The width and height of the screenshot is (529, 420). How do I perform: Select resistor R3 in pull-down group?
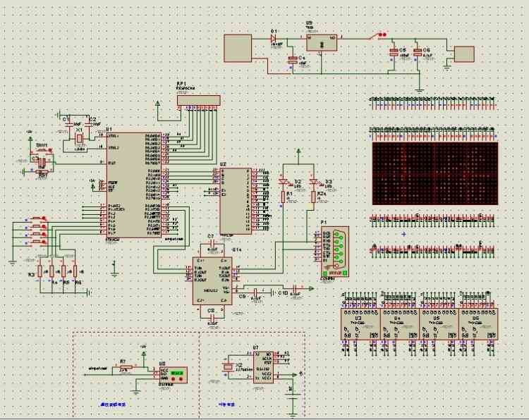[x=40, y=271]
